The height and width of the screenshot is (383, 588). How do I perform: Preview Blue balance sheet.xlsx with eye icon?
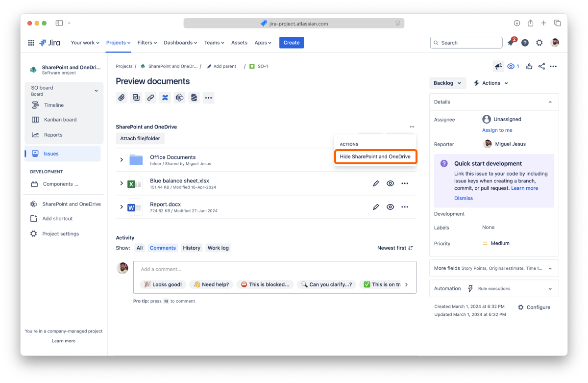[390, 183]
